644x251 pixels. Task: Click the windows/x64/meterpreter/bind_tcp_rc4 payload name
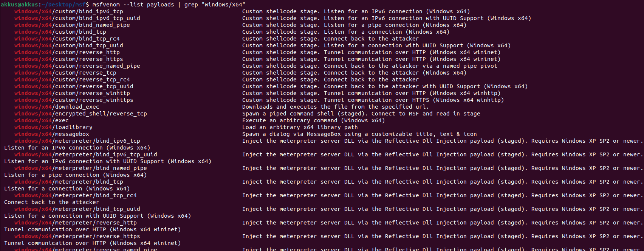point(76,195)
